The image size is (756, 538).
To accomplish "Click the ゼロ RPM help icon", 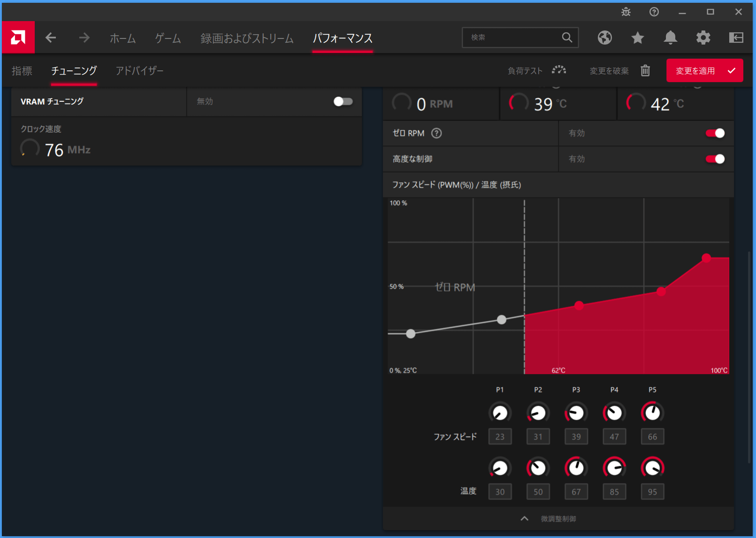I will click(436, 133).
